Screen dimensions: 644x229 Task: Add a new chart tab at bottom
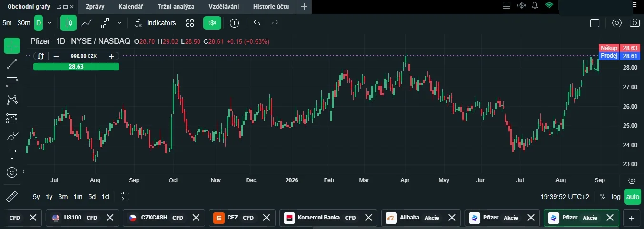pyautogui.click(x=632, y=218)
